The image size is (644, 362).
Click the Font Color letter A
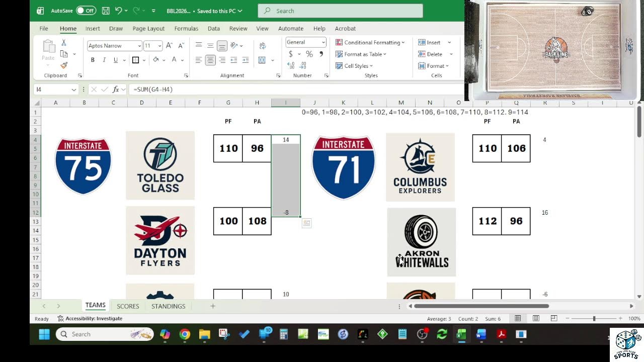click(174, 60)
